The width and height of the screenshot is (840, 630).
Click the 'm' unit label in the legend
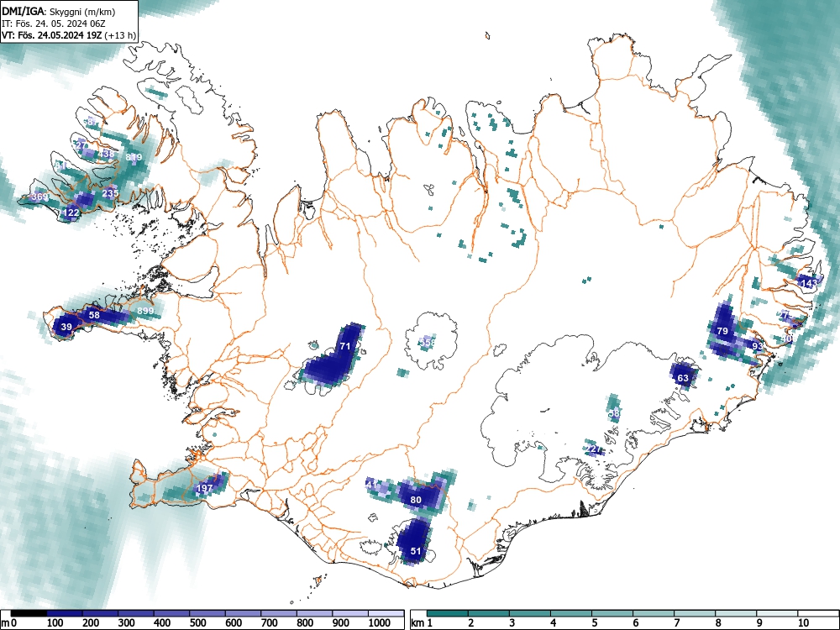pos(5,623)
